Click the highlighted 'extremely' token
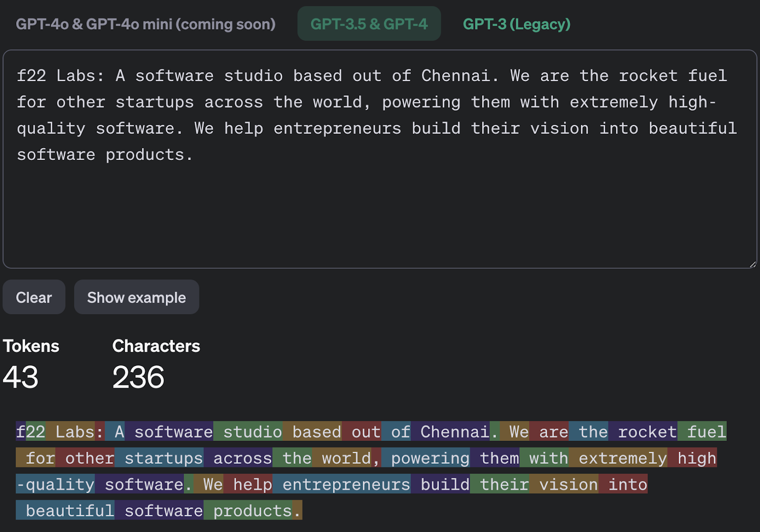Viewport: 760px width, 532px height. (x=618, y=457)
